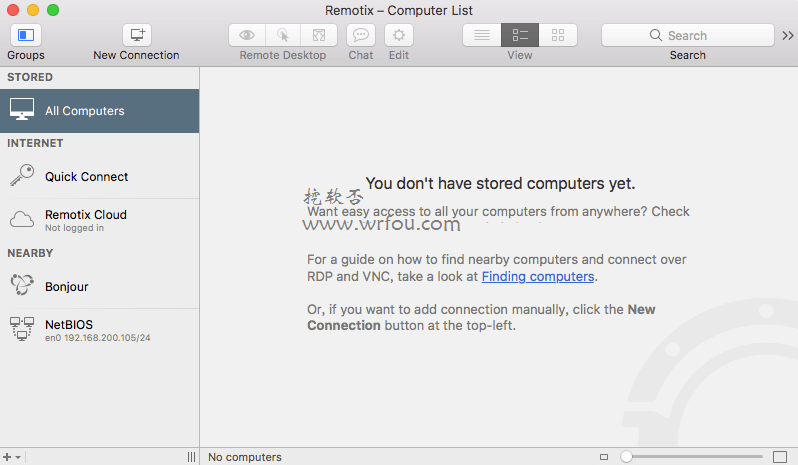
Task: Click the Observe eye icon in Remote Desktop
Action: tap(247, 35)
